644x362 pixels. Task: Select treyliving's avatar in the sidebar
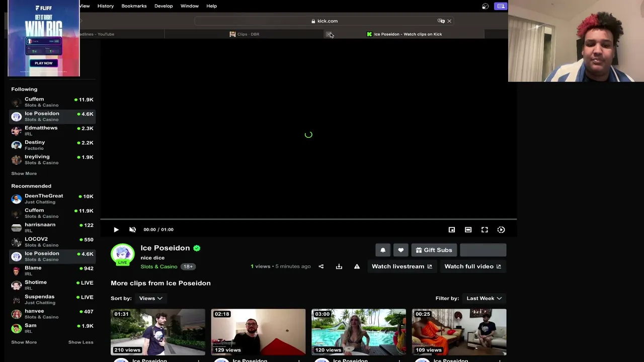[17, 159]
